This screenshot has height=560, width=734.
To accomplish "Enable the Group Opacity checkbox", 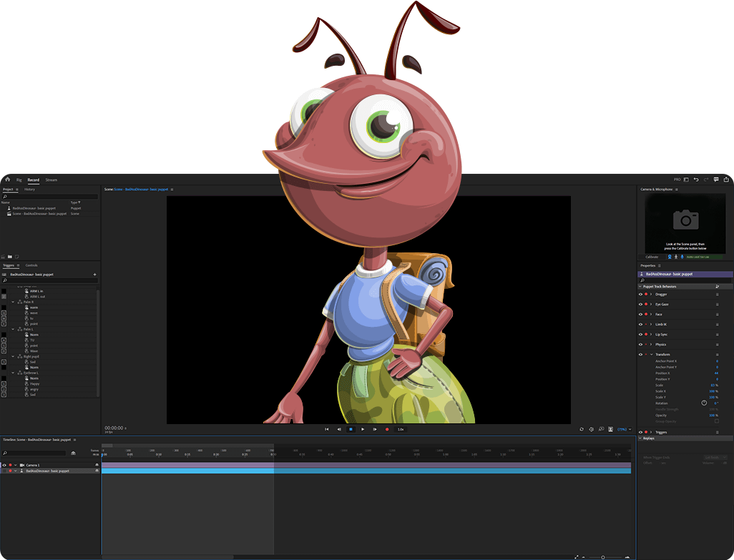I will 716,421.
